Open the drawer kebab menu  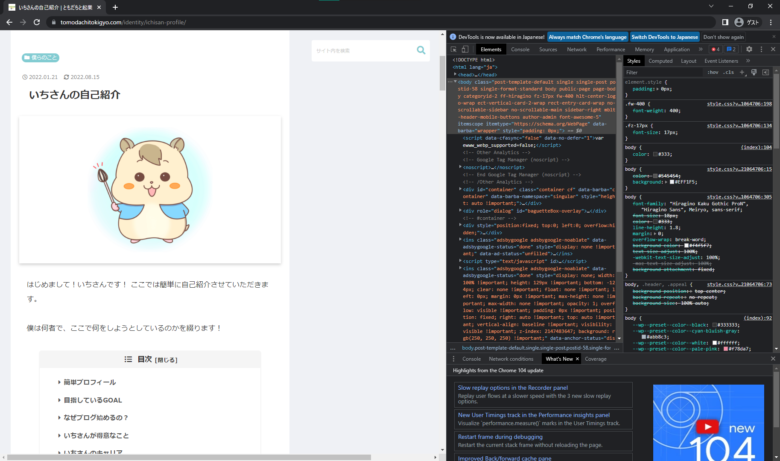[x=453, y=359]
